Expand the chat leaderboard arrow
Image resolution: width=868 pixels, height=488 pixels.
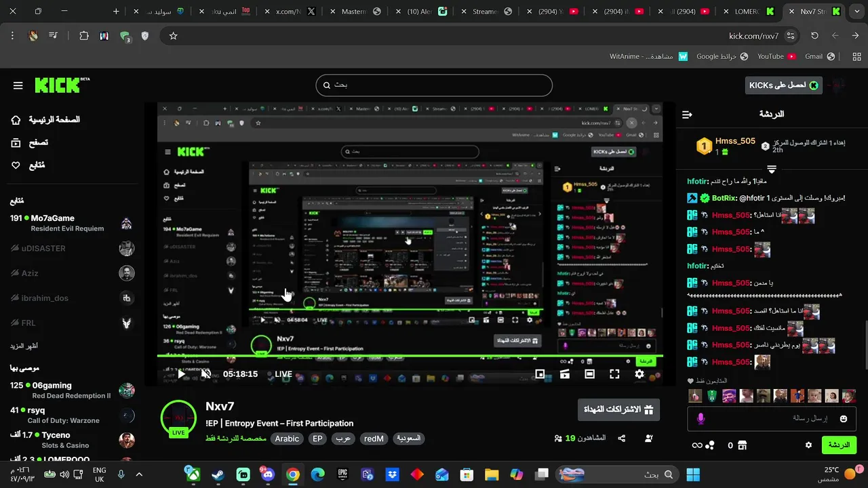point(771,169)
